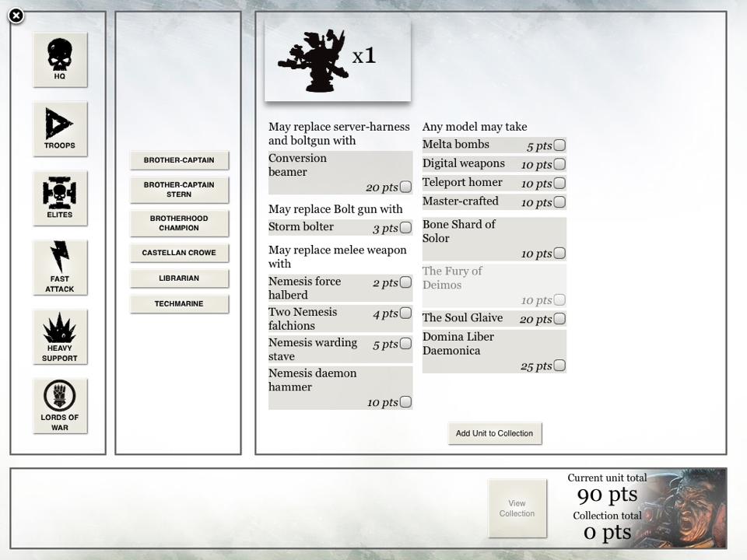The width and height of the screenshot is (747, 560).
Task: Click 'May replace Bolt gun with' text
Action: pos(335,209)
